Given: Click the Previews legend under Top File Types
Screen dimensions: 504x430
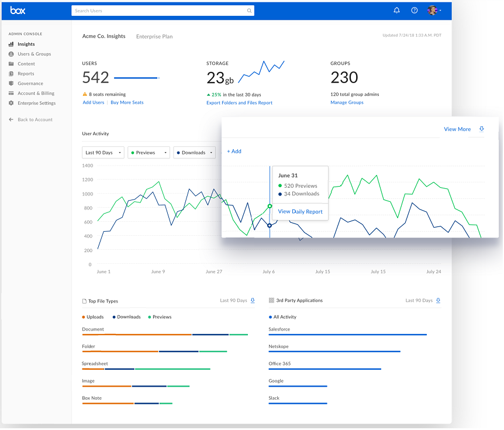Looking at the screenshot, I should (x=160, y=317).
